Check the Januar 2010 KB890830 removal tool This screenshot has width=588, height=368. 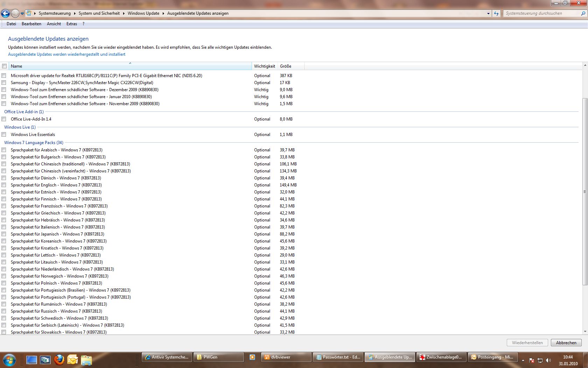pos(4,97)
